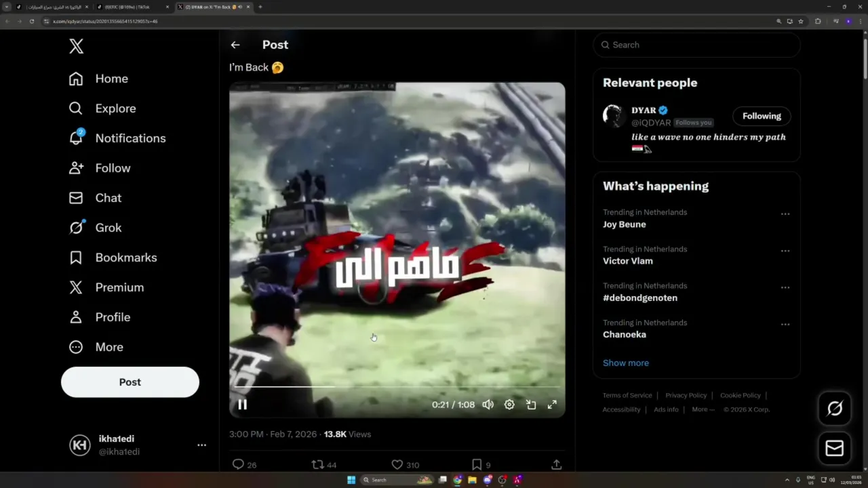
Task: Open the Terms of Service link
Action: (627, 395)
